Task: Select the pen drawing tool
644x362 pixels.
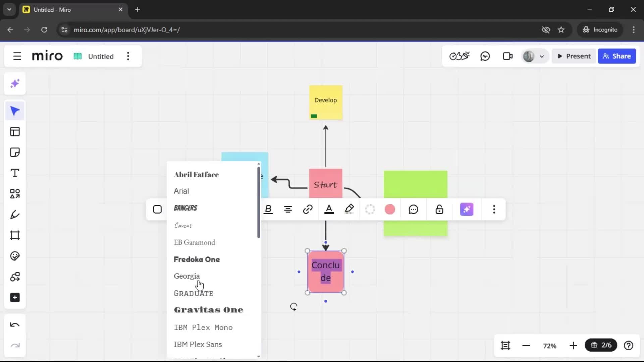Action: tap(15, 215)
